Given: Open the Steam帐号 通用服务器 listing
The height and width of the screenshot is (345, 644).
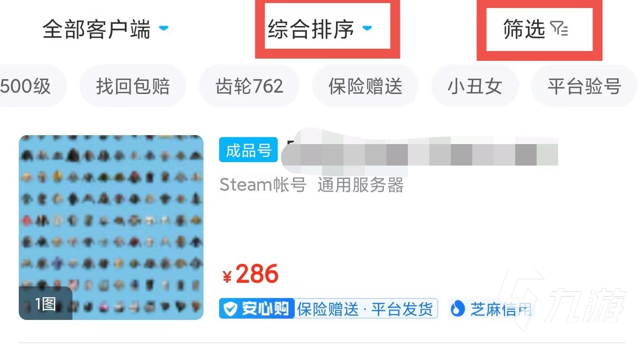Looking at the screenshot, I should [312, 185].
